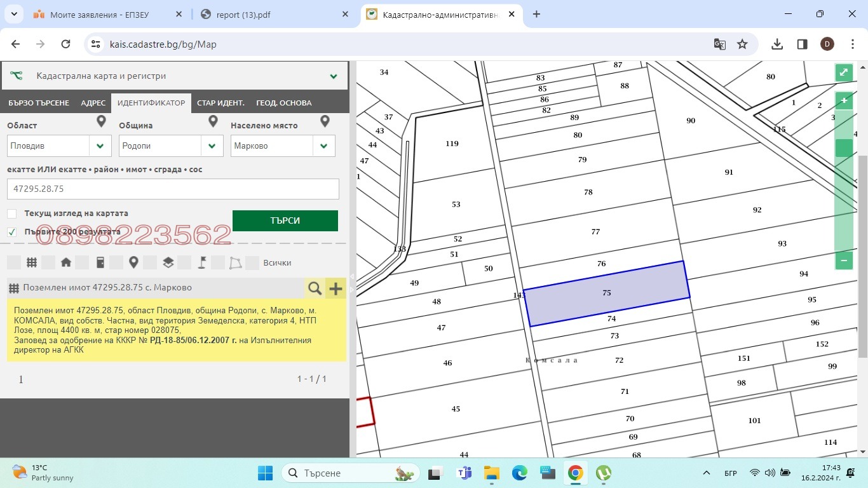Viewport: 868px width, 488px height.
Task: Select the polygon boundary filter icon
Action: click(x=235, y=262)
